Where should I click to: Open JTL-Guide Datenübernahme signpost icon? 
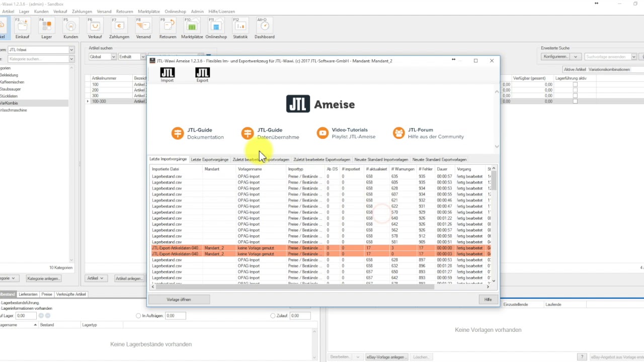(x=247, y=133)
